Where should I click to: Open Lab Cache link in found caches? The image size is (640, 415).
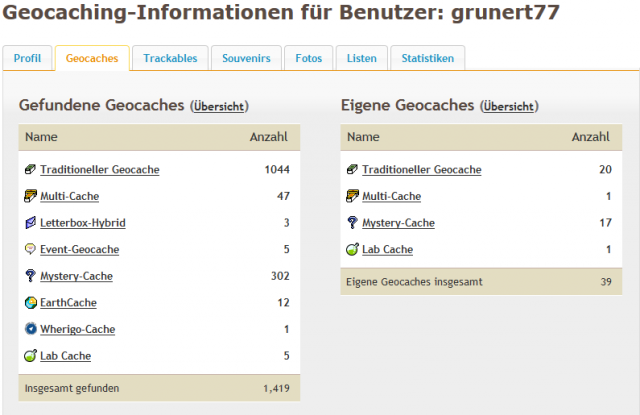click(65, 356)
